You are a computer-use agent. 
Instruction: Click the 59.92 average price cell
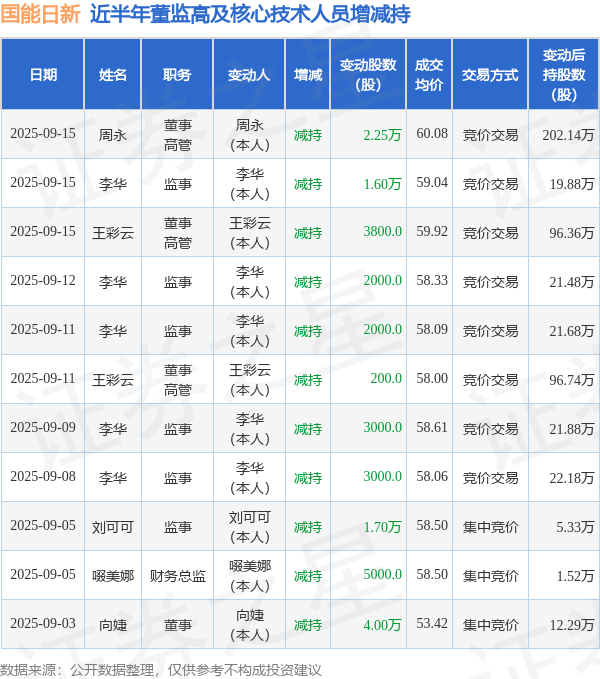coord(432,231)
